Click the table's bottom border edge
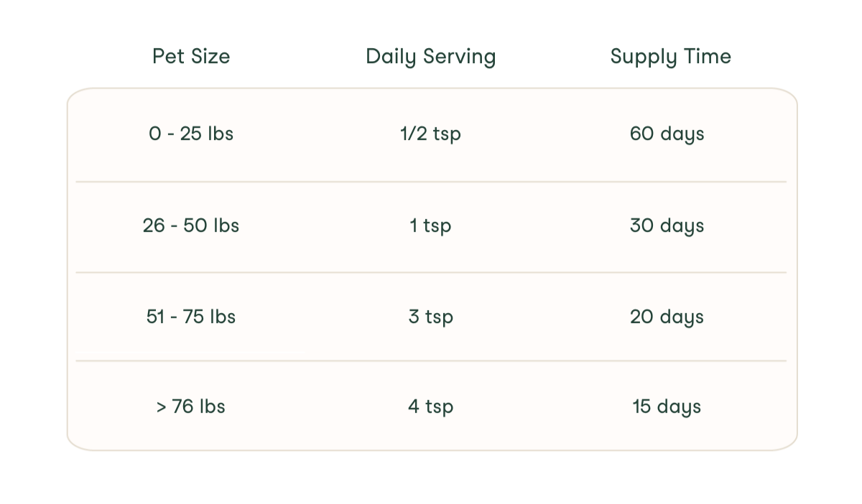The height and width of the screenshot is (504, 862). click(431, 450)
